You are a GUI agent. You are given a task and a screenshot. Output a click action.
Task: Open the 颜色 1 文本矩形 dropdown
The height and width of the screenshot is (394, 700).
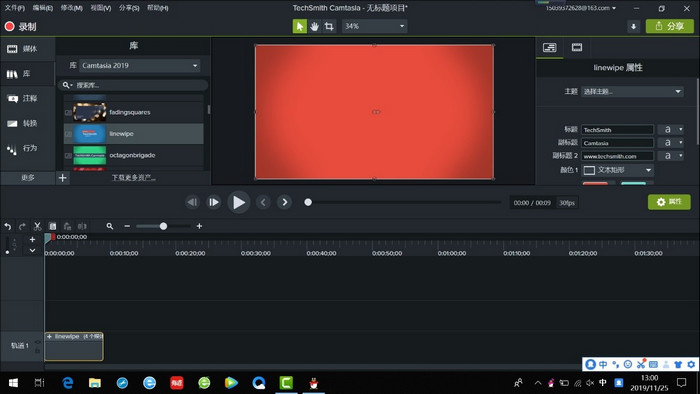[618, 170]
